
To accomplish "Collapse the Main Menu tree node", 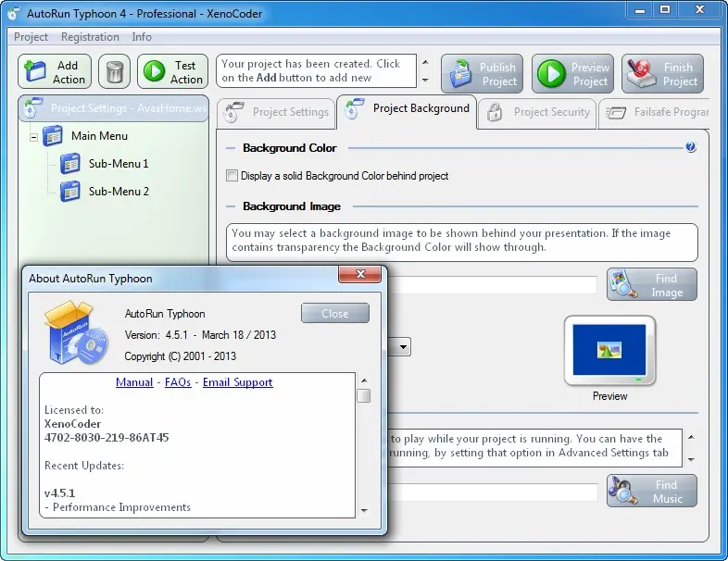I will pyautogui.click(x=33, y=137).
